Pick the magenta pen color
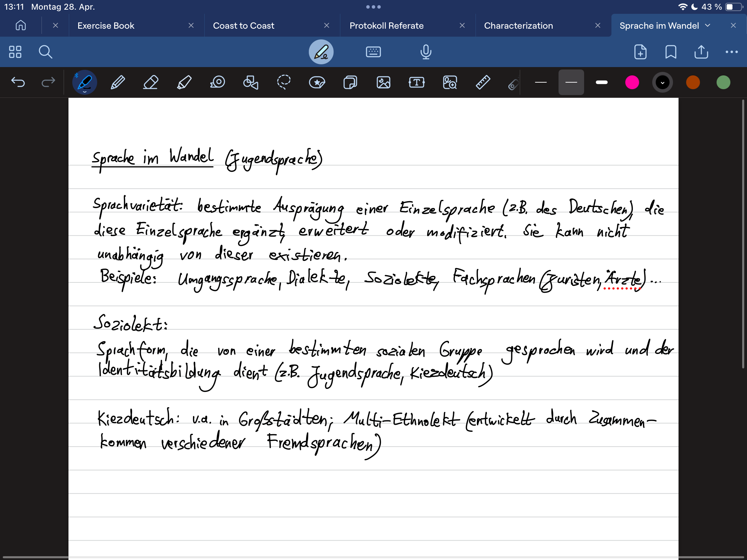Screen dimensions: 747x560 632,82
